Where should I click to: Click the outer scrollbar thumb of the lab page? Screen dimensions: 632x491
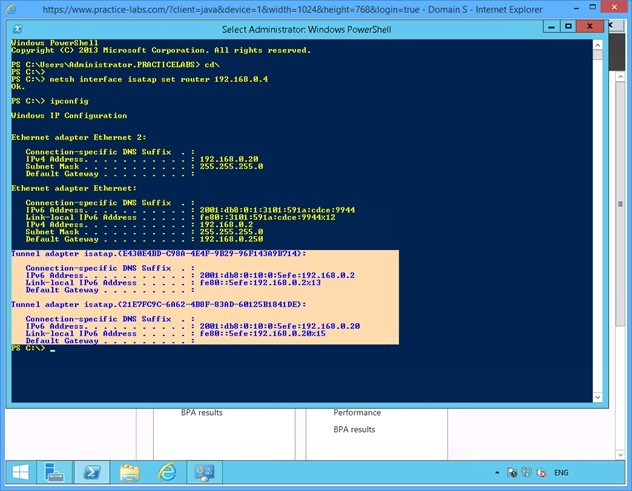coord(620,204)
